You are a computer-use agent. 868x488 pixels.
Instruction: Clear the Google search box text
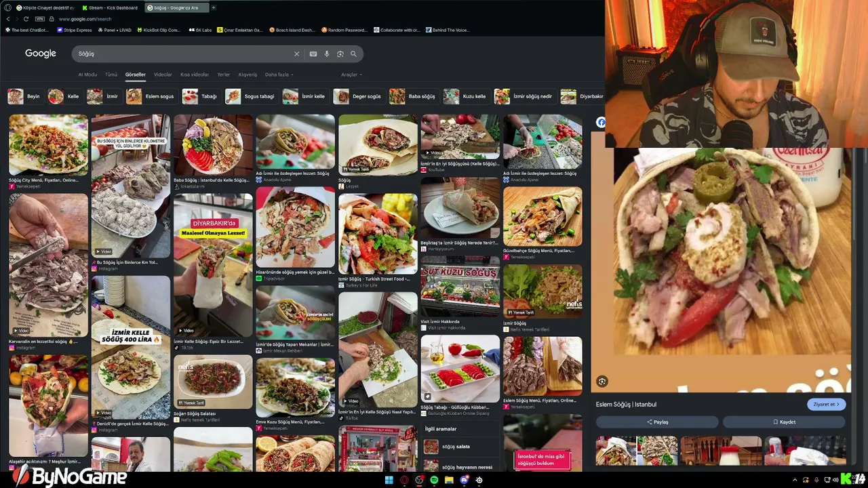pyautogui.click(x=296, y=54)
